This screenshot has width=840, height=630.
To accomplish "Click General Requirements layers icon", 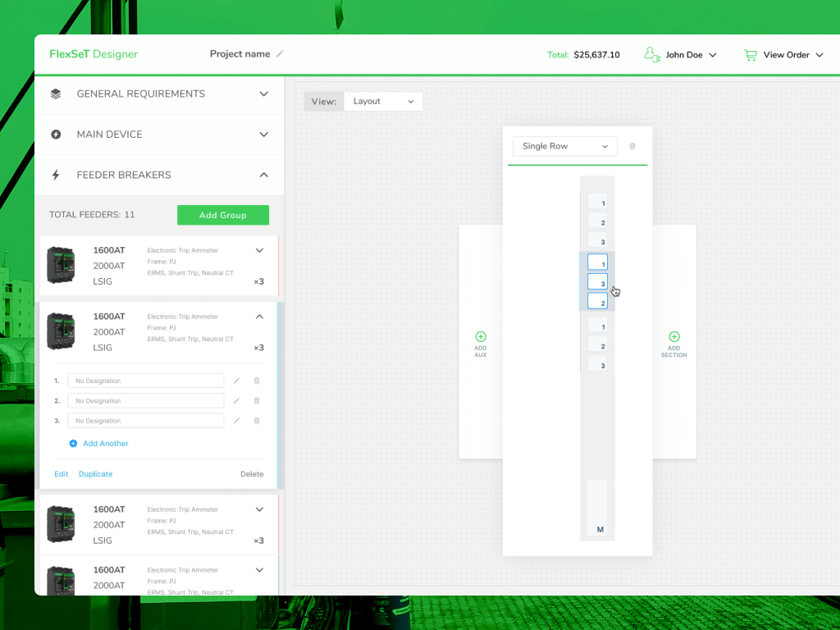I will coord(56,94).
